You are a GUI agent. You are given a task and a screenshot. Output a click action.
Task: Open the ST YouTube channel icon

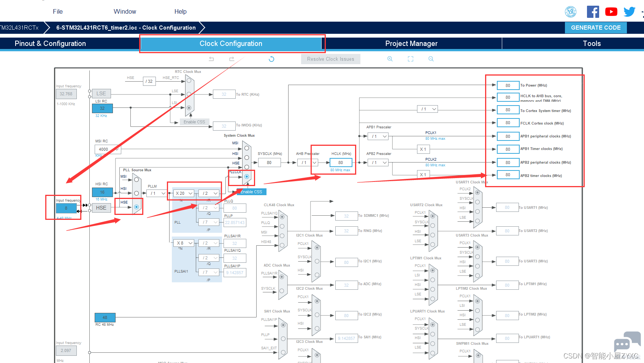pyautogui.click(x=611, y=12)
